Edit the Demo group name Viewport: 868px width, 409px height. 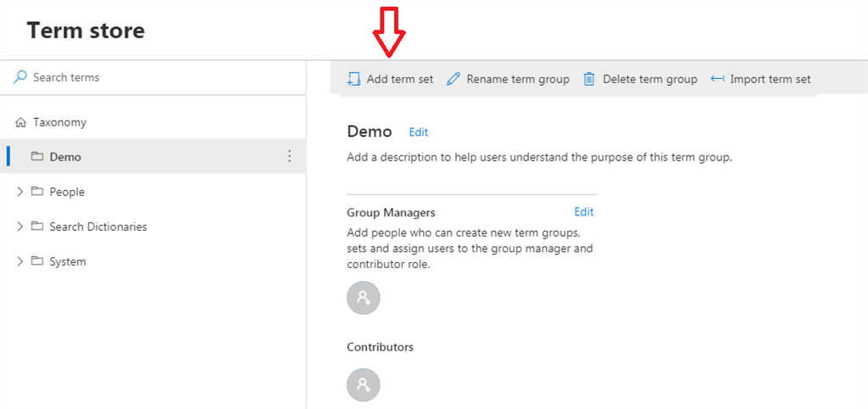coord(419,132)
